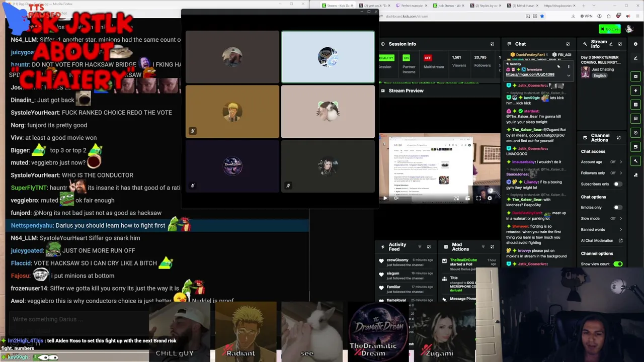Image resolution: width=644 pixels, height=362 pixels.
Task: Open AI Chat Moderation link
Action: [x=602, y=240]
